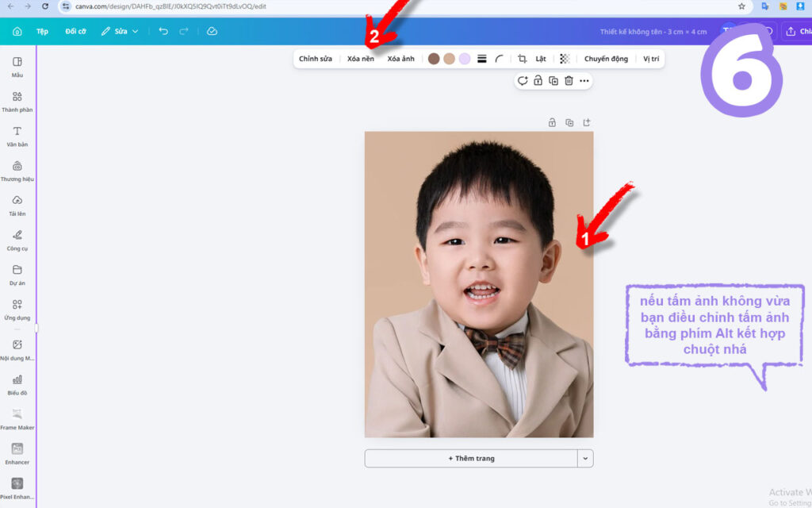Image resolution: width=812 pixels, height=508 pixels.
Task: Click the Xóa nền button
Action: click(x=361, y=59)
